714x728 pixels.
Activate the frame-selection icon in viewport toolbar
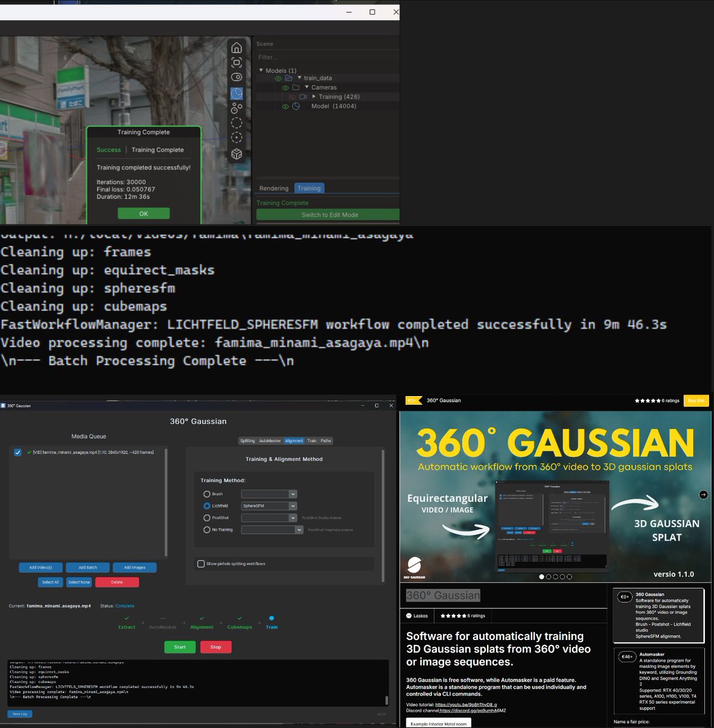237,62
